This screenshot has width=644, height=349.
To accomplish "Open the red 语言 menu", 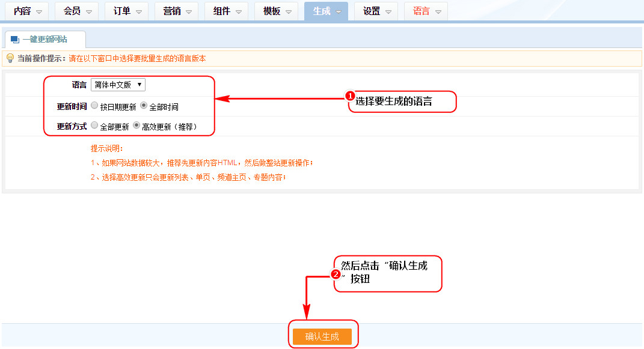I will (426, 11).
